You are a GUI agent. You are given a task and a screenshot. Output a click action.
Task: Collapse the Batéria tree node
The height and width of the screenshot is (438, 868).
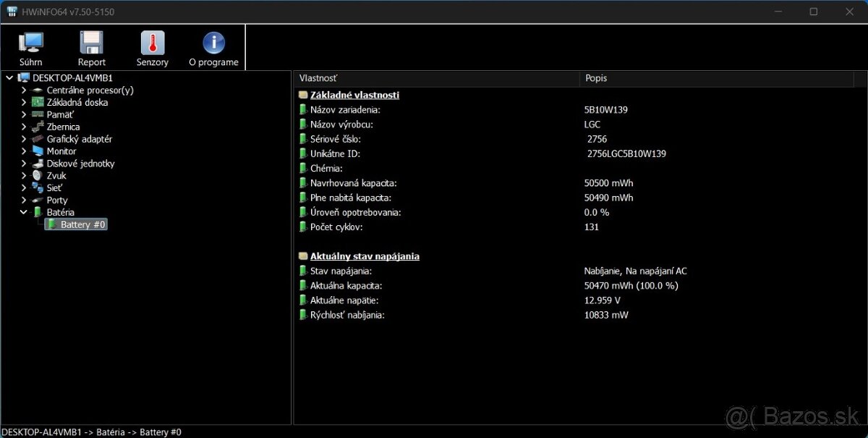[x=23, y=211]
